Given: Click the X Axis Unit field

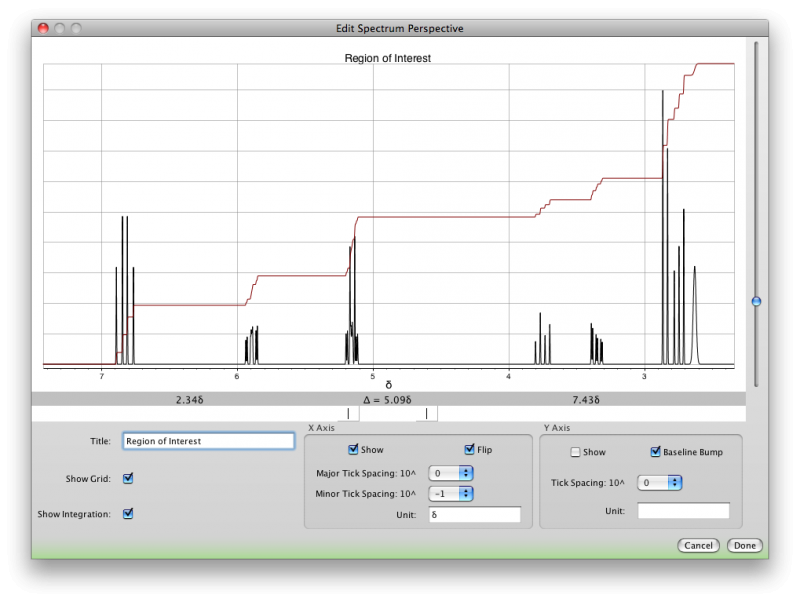Looking at the screenshot, I should coord(475,515).
